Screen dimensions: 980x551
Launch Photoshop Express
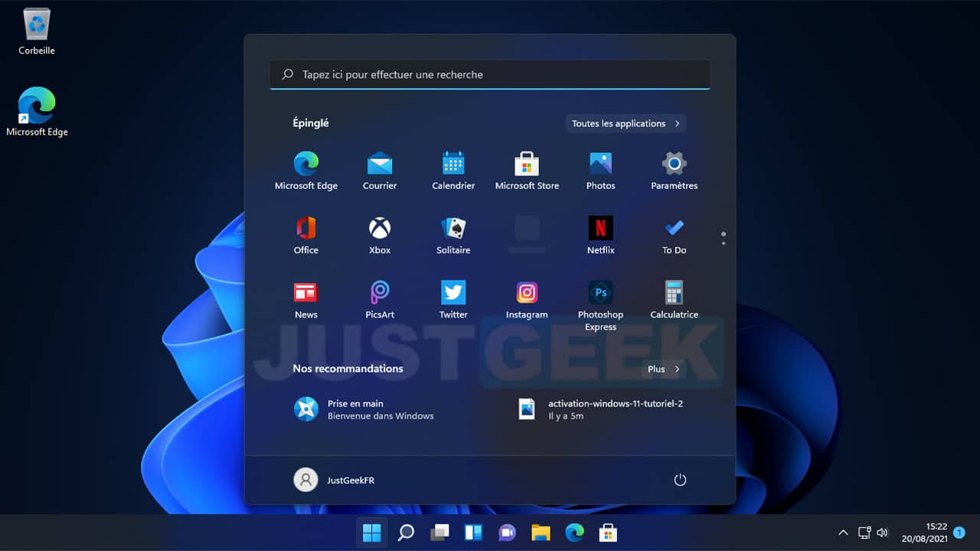point(600,305)
